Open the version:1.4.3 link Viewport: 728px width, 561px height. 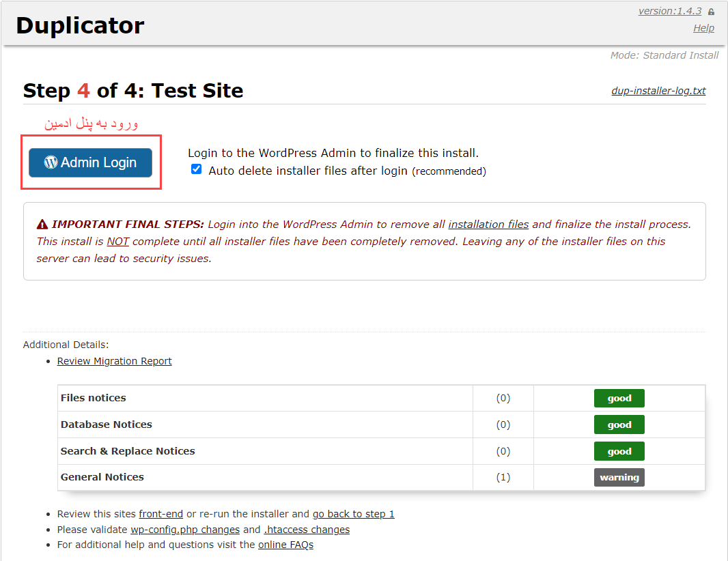669,11
